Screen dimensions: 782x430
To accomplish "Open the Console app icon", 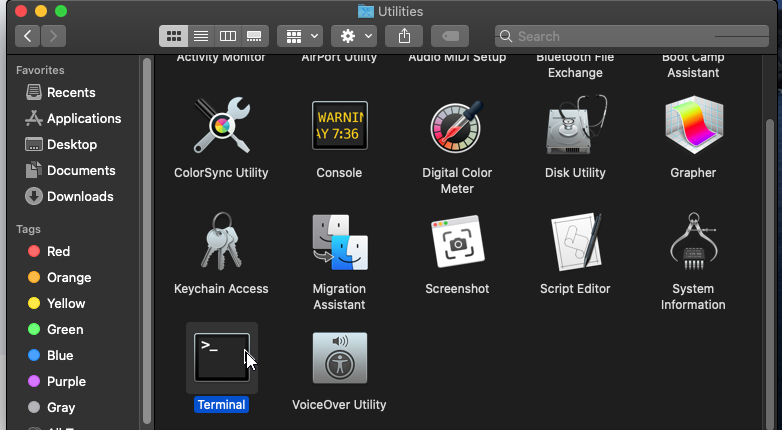I will pos(339,126).
